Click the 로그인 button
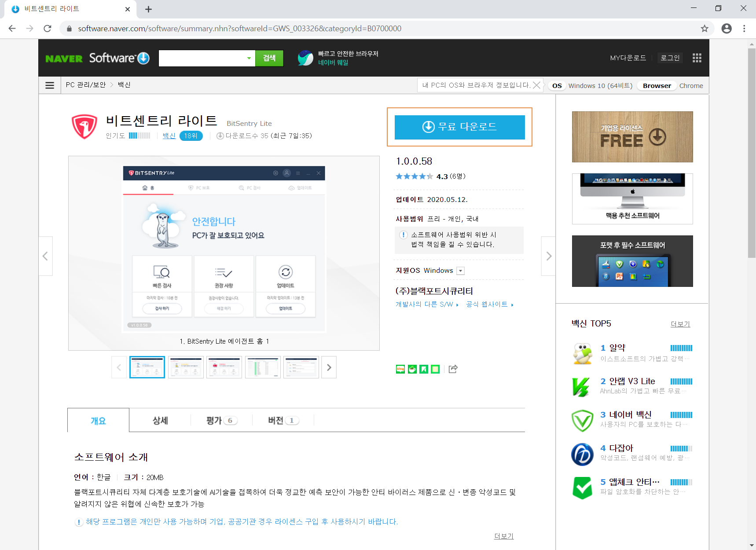 [x=670, y=58]
